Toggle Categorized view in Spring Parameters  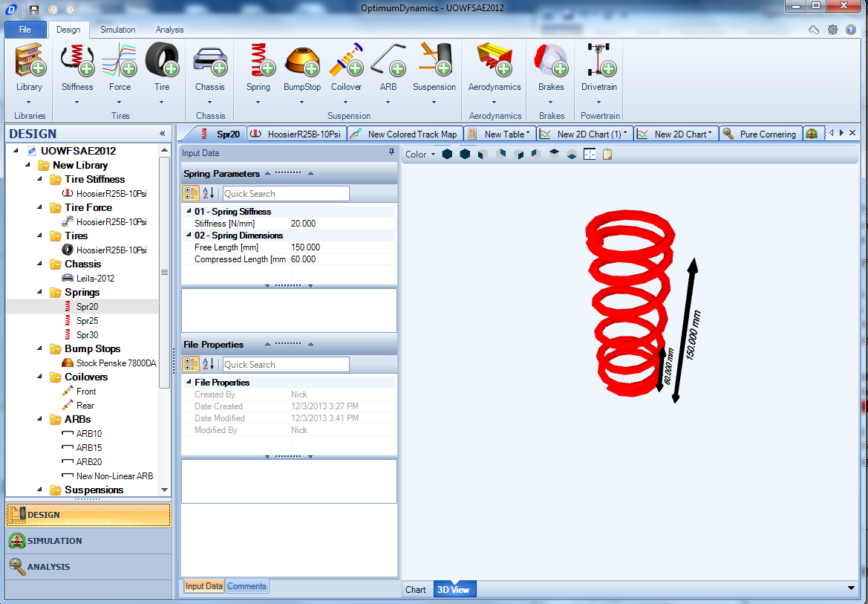(x=190, y=193)
